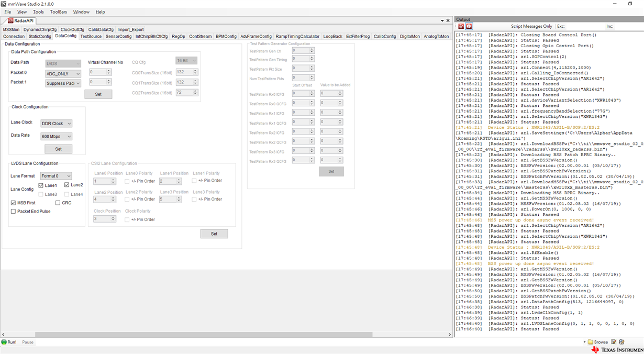Toggle the Lane4 checkbox
Viewport: 644px width, 354px height.
click(x=67, y=194)
